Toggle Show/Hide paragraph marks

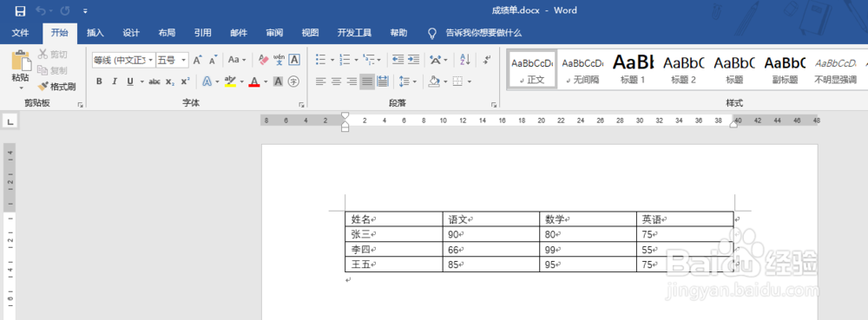487,60
